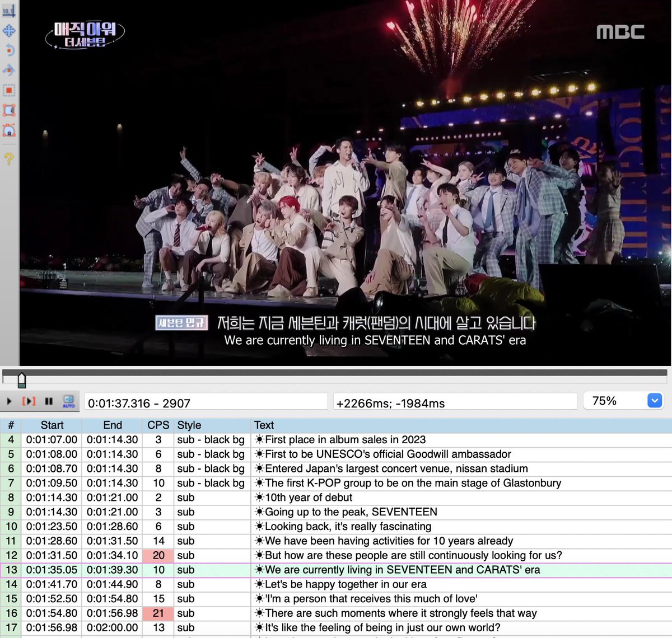672x638 pixels.
Task: Select line 15 about receiving this much love
Action: pyautogui.click(x=336, y=599)
